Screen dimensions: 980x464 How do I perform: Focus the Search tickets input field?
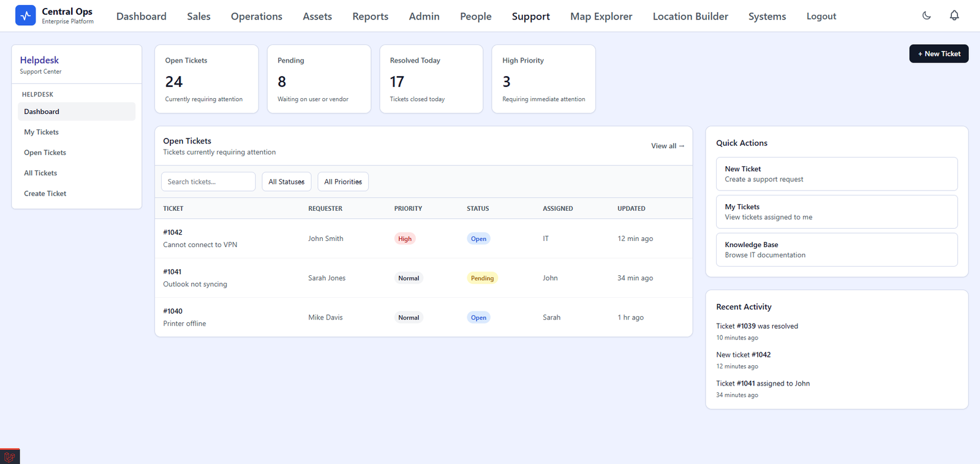tap(208, 181)
